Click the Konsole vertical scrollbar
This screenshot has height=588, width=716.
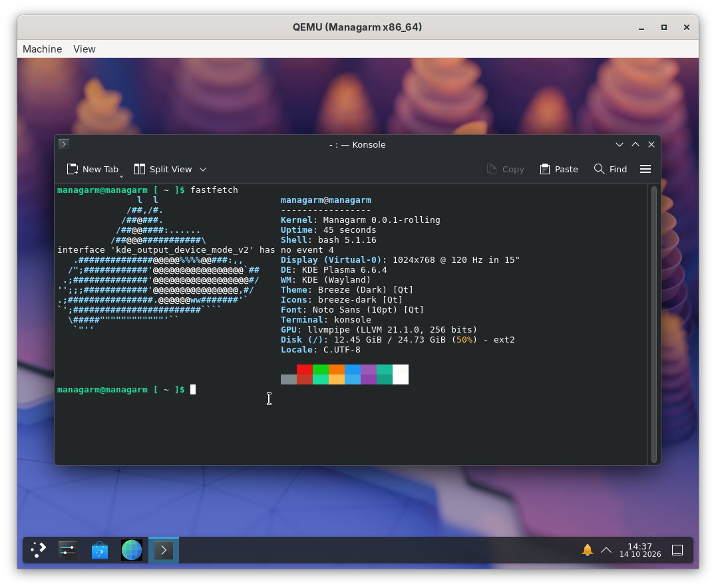[654, 324]
